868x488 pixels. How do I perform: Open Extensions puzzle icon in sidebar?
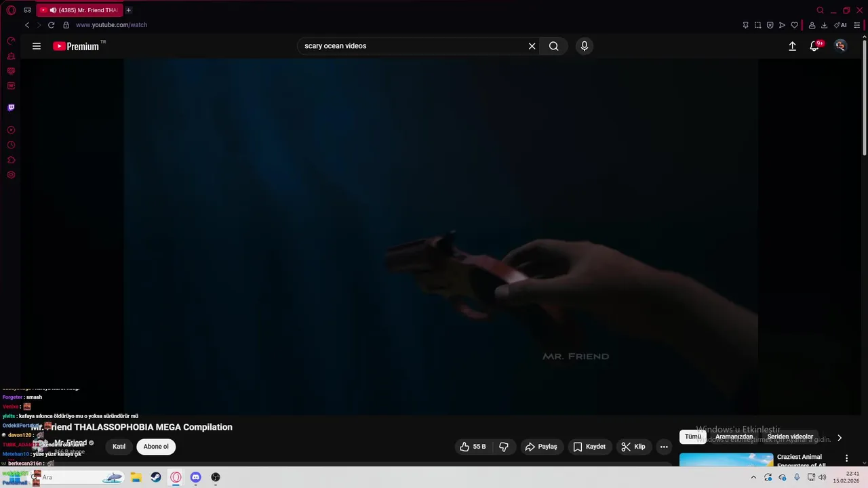[11, 160]
